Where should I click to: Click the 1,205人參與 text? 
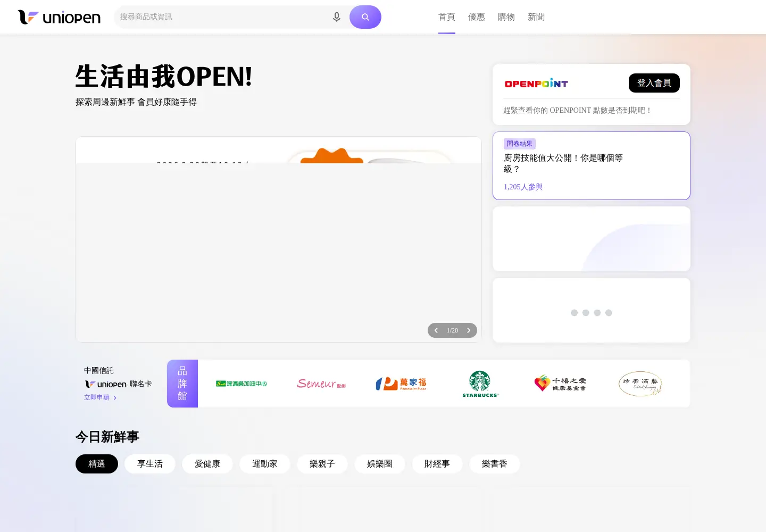click(x=523, y=187)
